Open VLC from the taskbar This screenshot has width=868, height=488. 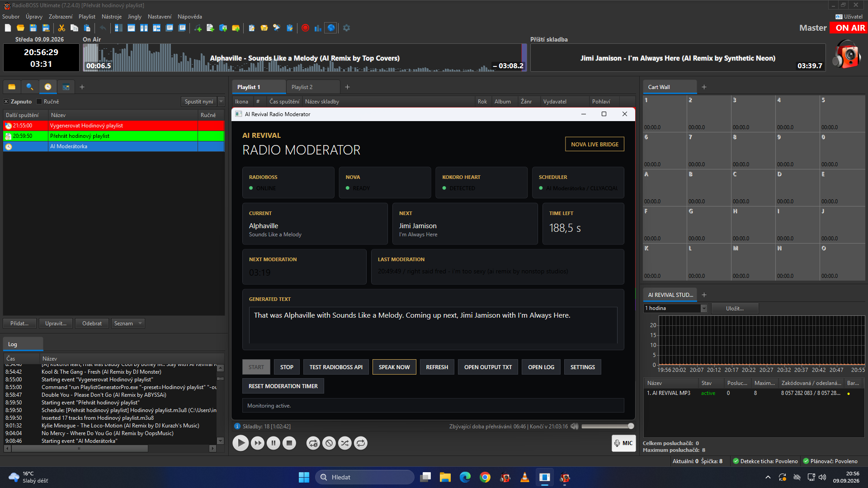[525, 477]
